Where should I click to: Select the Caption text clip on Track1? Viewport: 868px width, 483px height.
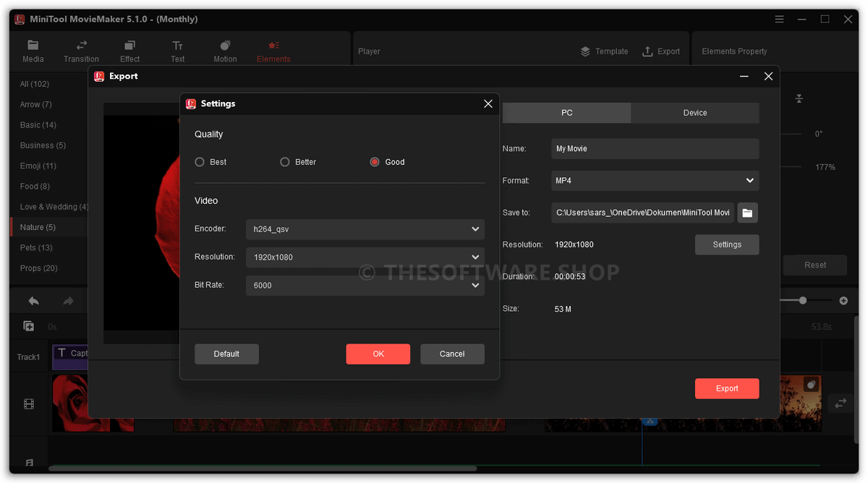click(70, 356)
